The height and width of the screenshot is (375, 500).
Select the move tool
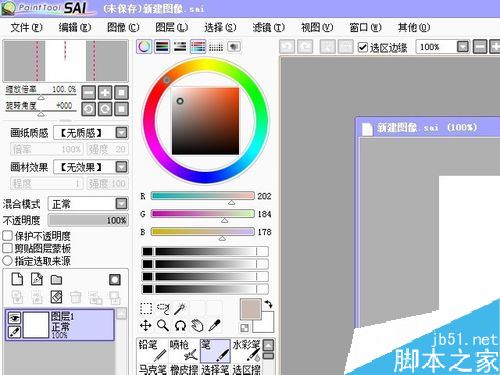146,325
